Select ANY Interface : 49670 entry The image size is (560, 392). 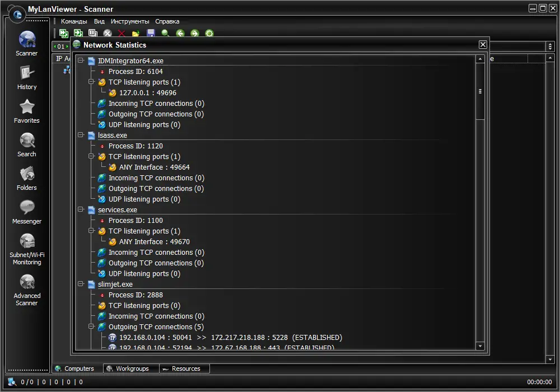tap(155, 242)
